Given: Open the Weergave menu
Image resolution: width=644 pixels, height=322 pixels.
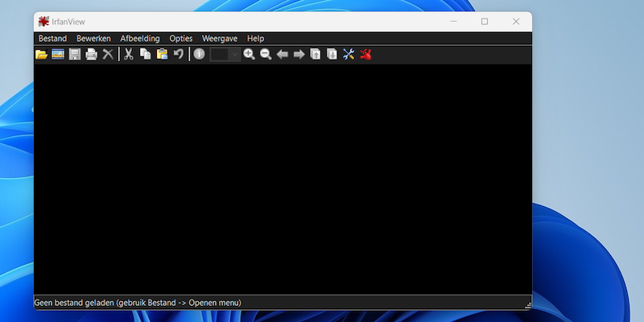Looking at the screenshot, I should (x=220, y=39).
